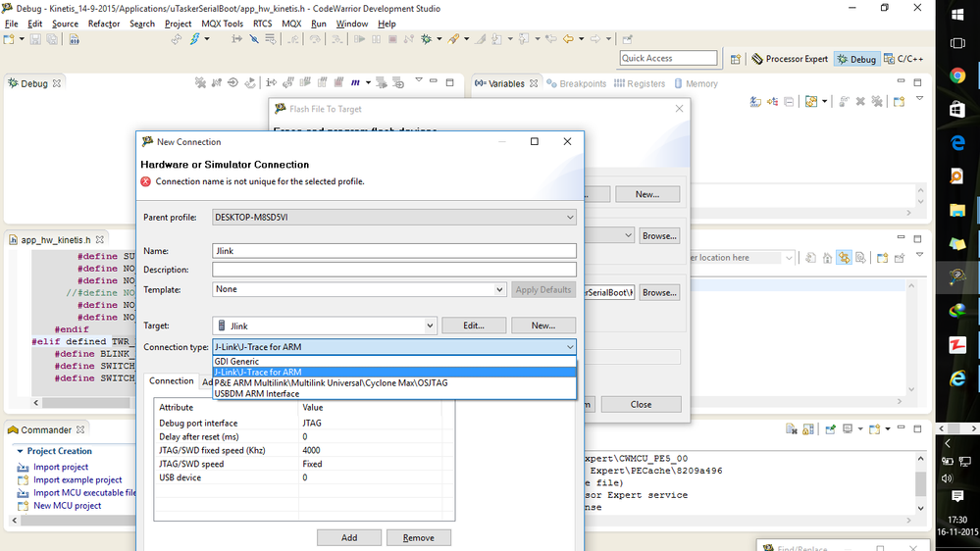The image size is (980, 551).
Task: Select the Variables tab
Action: click(505, 83)
